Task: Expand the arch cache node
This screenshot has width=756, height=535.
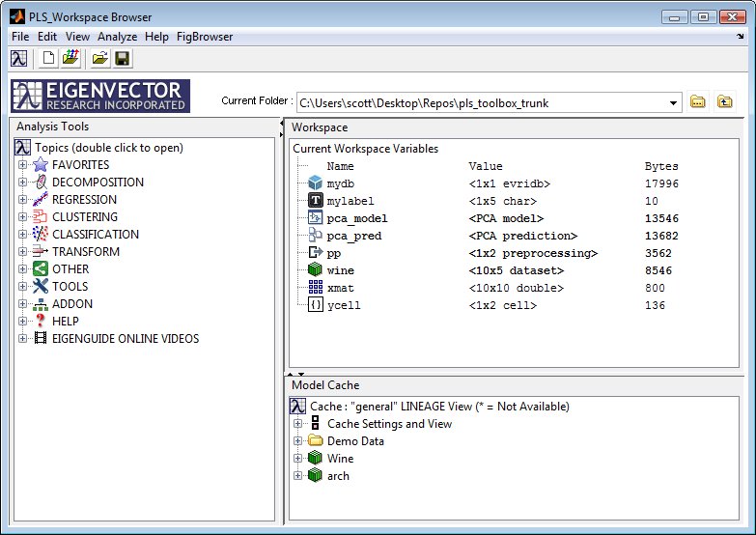Action: click(297, 476)
